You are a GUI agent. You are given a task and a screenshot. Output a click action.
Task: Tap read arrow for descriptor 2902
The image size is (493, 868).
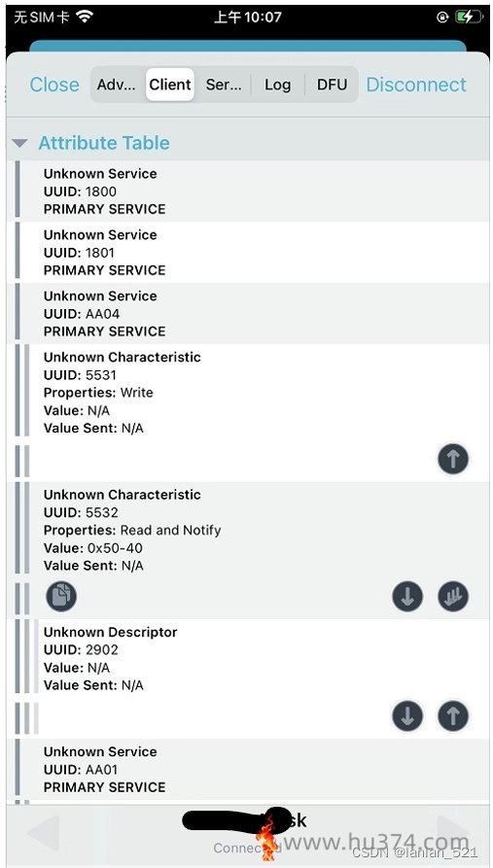coord(407,715)
